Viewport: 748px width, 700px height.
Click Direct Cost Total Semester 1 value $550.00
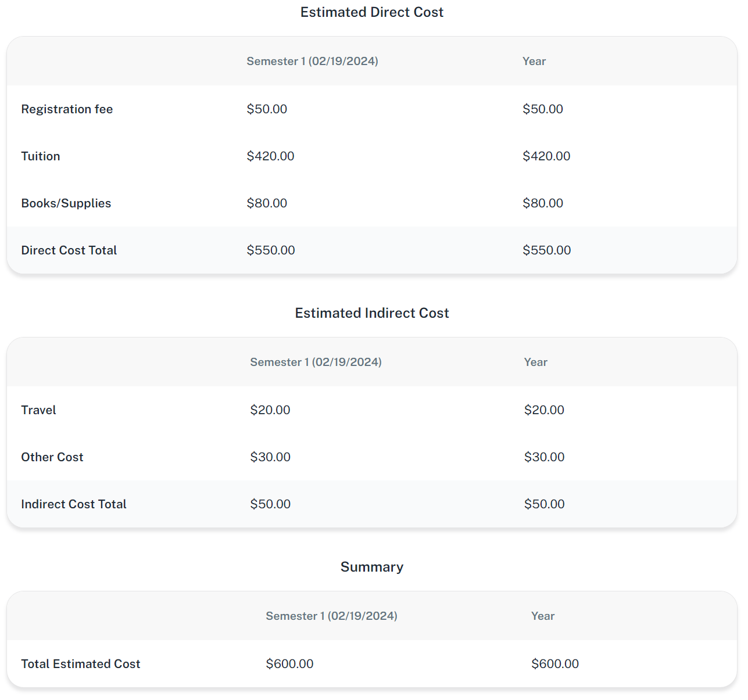270,250
